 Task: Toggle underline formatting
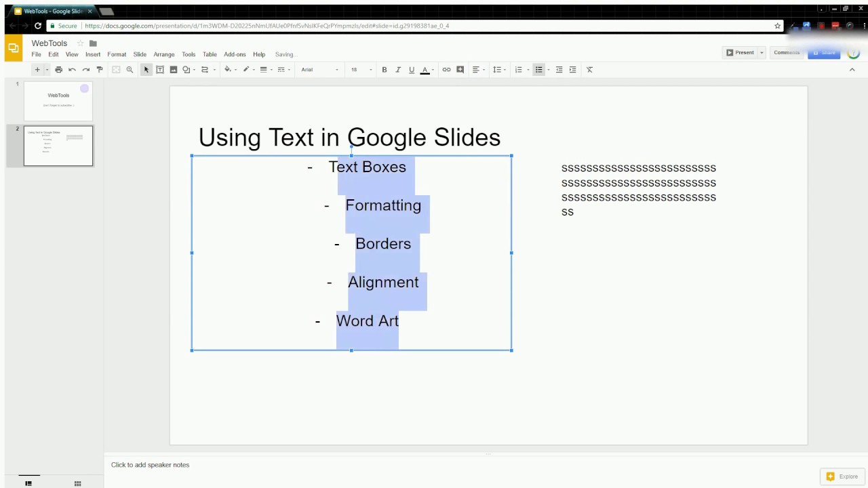[412, 70]
